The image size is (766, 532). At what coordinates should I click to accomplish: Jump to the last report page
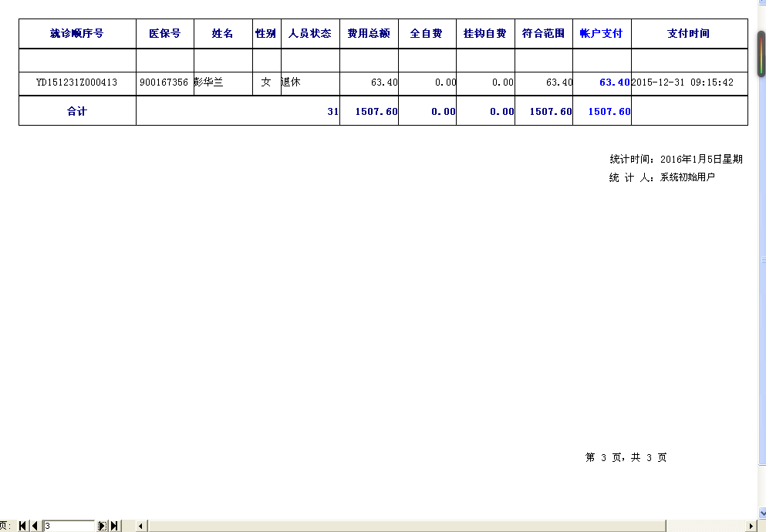point(114,526)
